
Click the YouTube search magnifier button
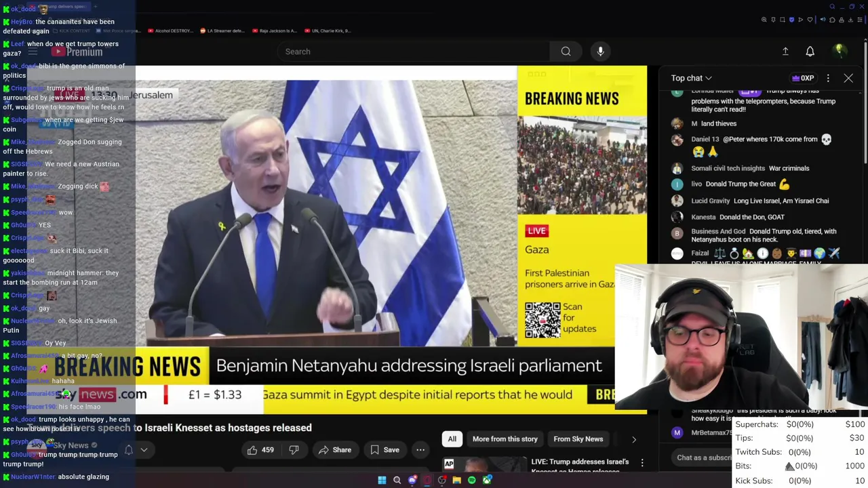pos(566,52)
